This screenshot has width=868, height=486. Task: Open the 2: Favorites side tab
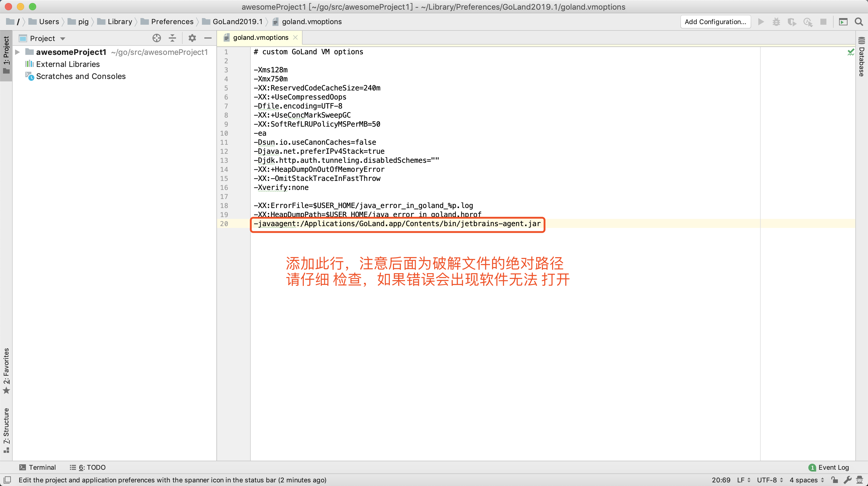(6, 371)
